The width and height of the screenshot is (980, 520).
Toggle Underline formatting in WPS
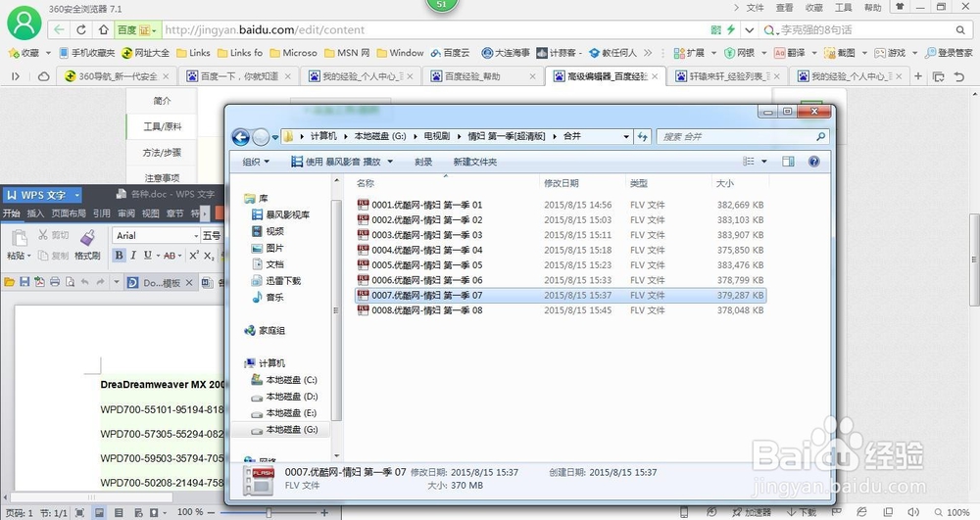[148, 256]
